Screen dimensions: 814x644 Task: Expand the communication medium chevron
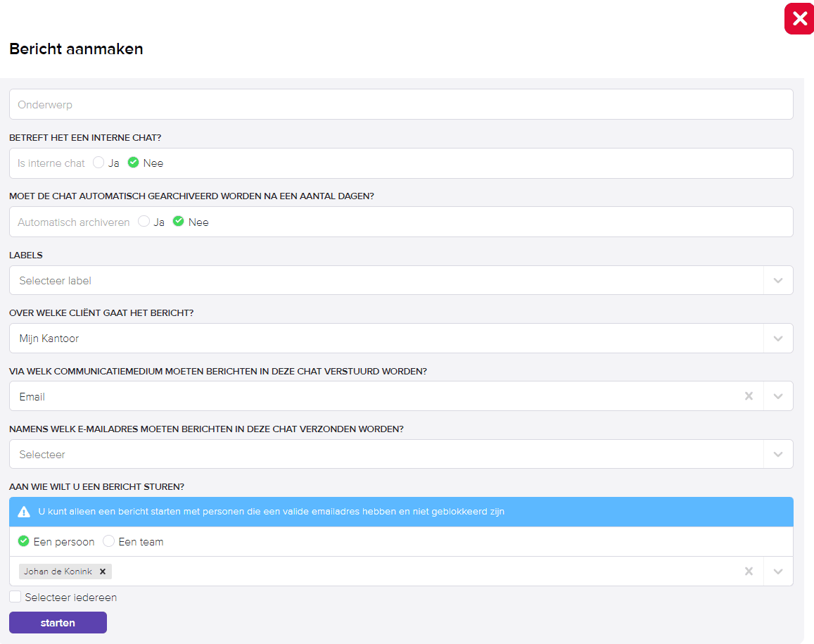(778, 396)
